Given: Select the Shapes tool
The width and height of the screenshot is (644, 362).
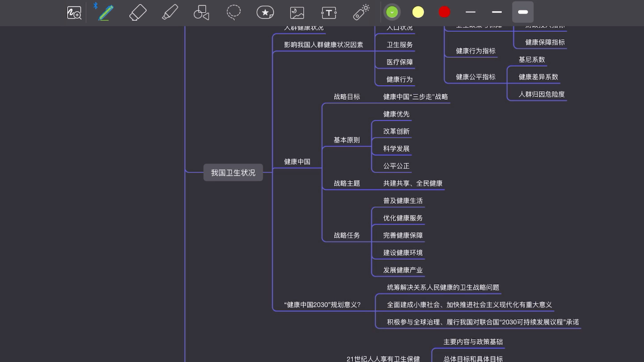Looking at the screenshot, I should tap(201, 13).
